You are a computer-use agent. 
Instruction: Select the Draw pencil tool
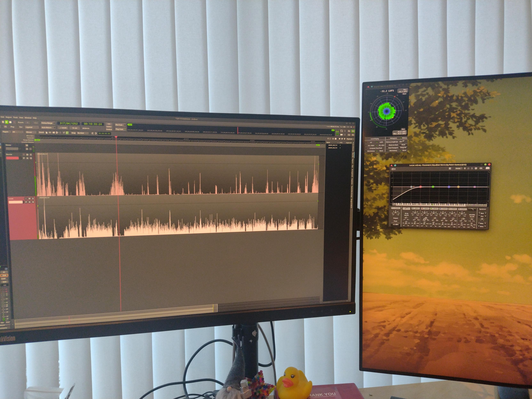pyautogui.click(x=64, y=133)
